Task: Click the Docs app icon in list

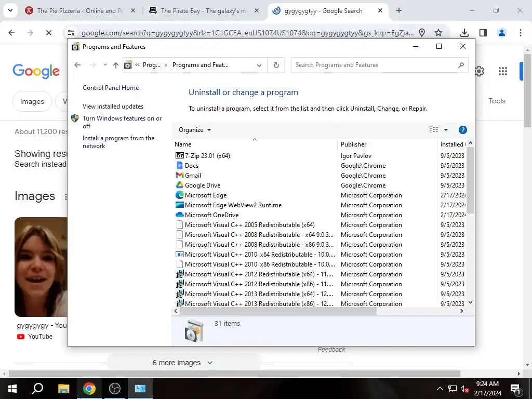Action: (x=179, y=165)
